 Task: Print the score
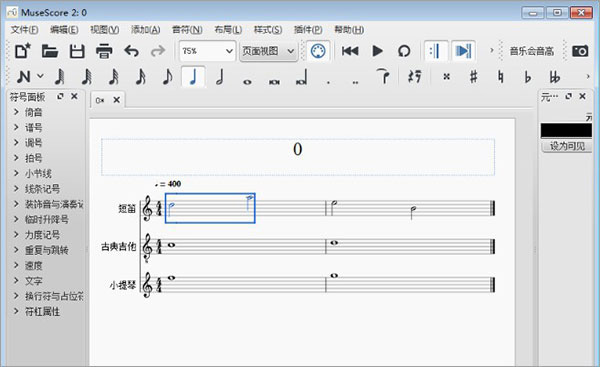[x=104, y=51]
